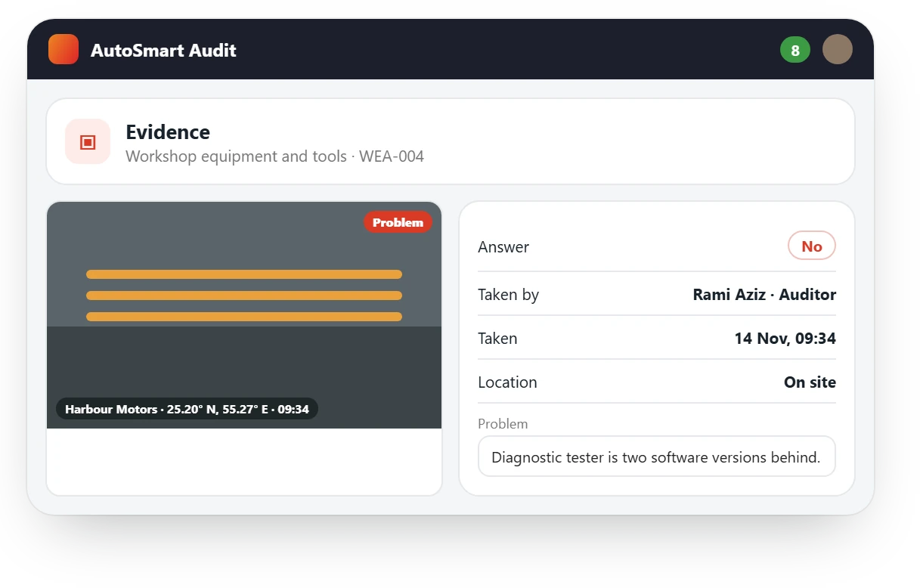The width and height of the screenshot is (920, 588).
Task: Click 'Rami Aziz · Auditor' value
Action: pos(764,295)
